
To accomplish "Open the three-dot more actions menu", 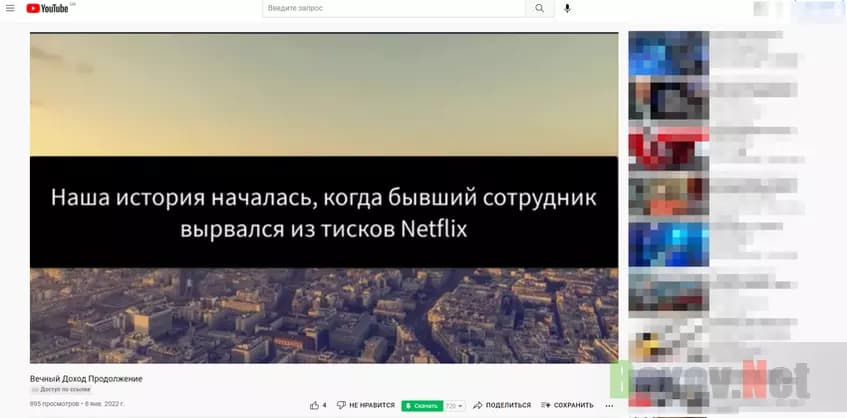I will pyautogui.click(x=609, y=406).
